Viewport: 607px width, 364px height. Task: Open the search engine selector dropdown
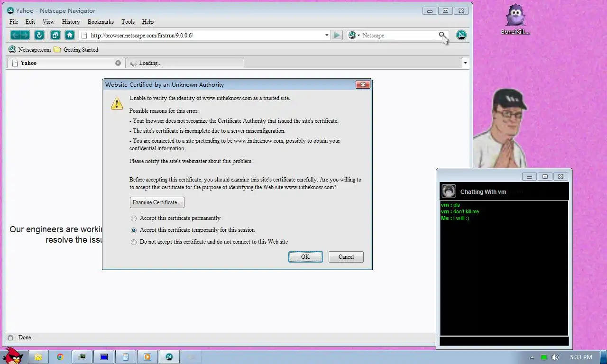click(x=354, y=35)
